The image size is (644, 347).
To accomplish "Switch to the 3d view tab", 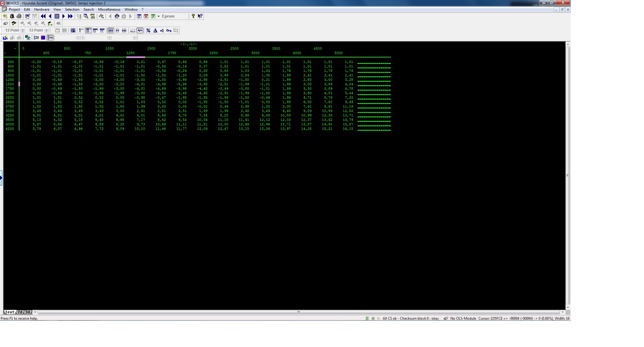I will coord(28,312).
